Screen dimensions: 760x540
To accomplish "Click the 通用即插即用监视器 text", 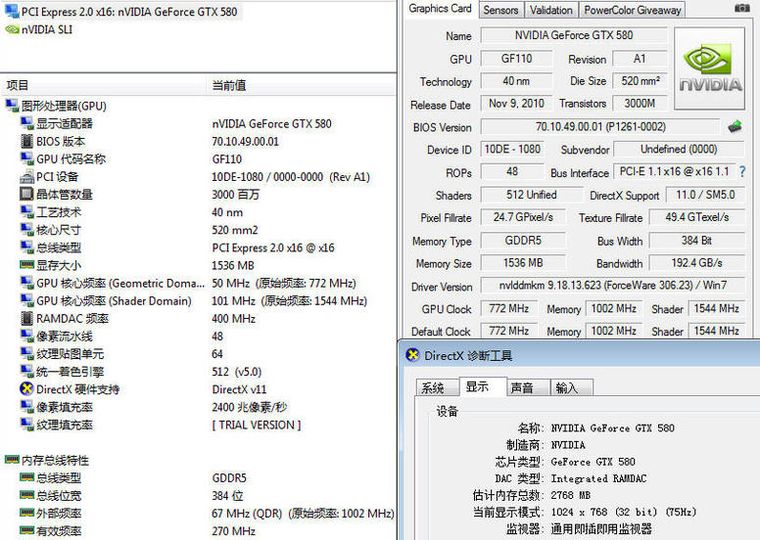I will click(601, 529).
